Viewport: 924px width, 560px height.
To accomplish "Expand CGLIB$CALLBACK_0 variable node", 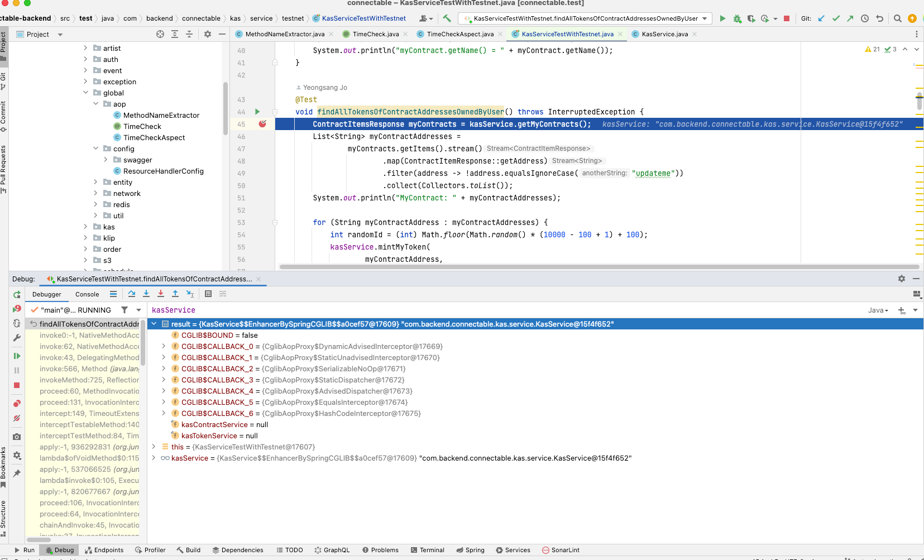I will pyautogui.click(x=164, y=346).
